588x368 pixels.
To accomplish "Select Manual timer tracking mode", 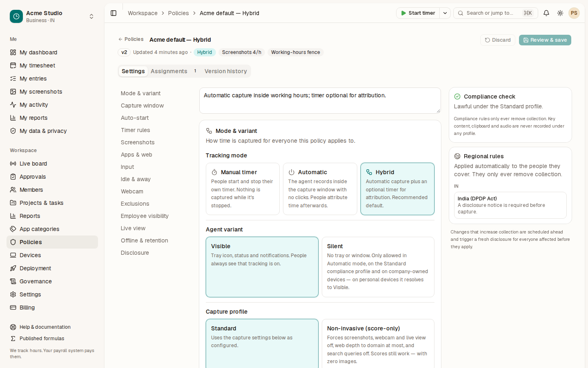I will tap(243, 189).
